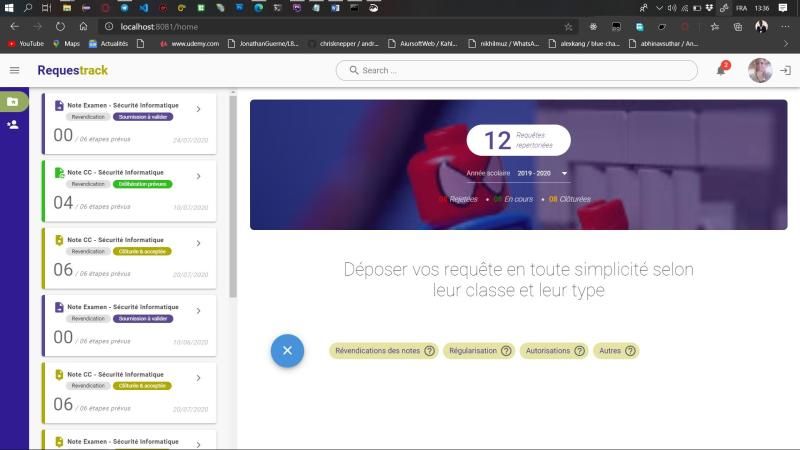Open browser collections icon
Image resolution: width=800 pixels, height=450 pixels.
click(738, 27)
